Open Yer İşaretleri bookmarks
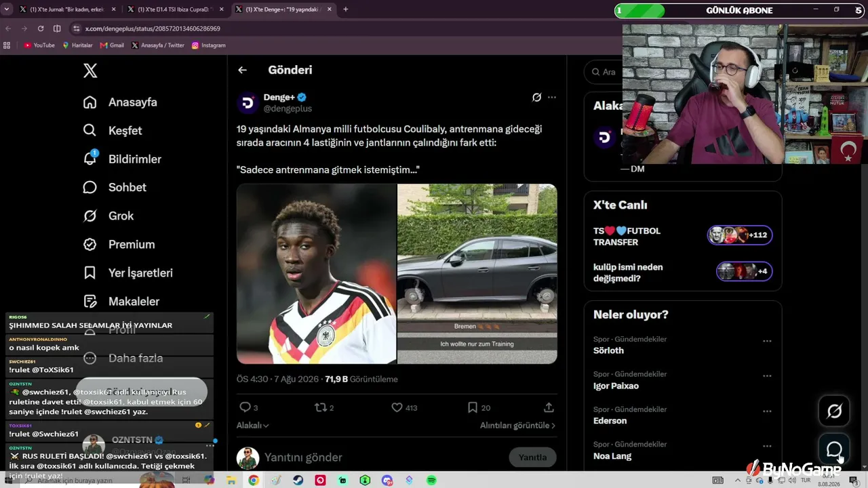This screenshot has height=488, width=868. click(127, 273)
